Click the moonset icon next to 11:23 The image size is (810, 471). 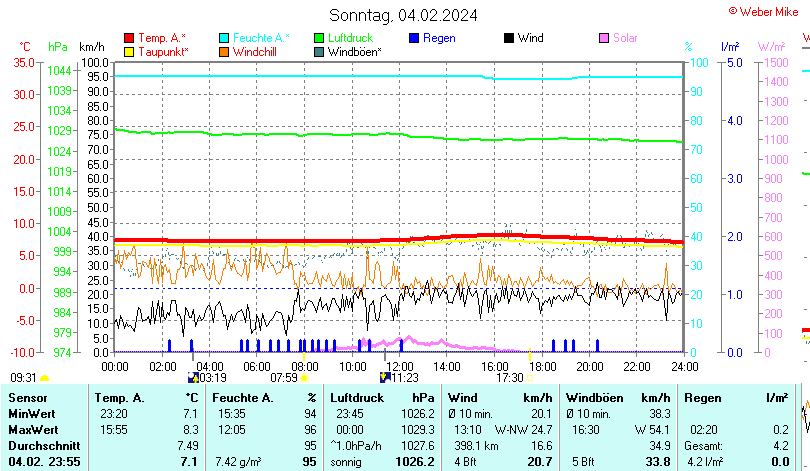(x=383, y=377)
